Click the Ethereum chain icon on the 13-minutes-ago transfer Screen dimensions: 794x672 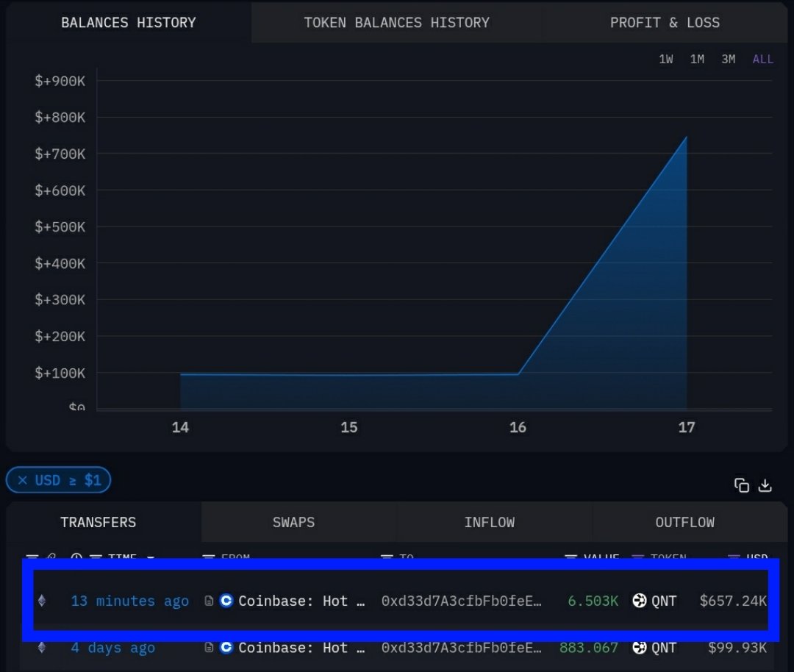point(42,601)
